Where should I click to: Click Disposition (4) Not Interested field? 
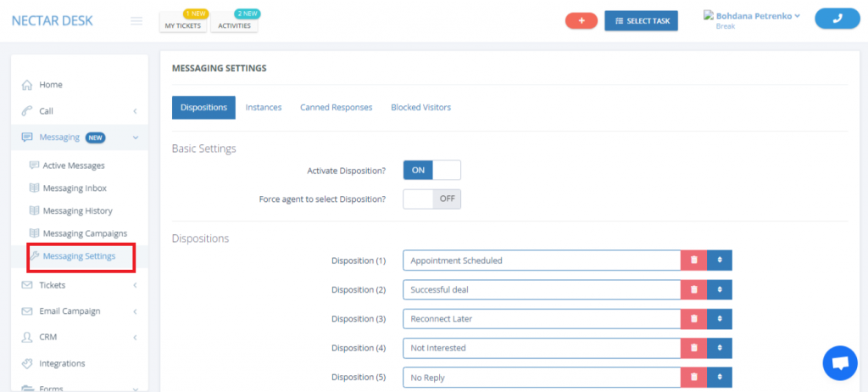point(542,348)
